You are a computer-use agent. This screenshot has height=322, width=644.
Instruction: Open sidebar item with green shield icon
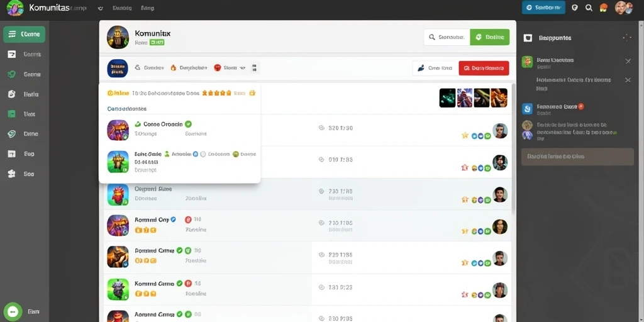24,74
